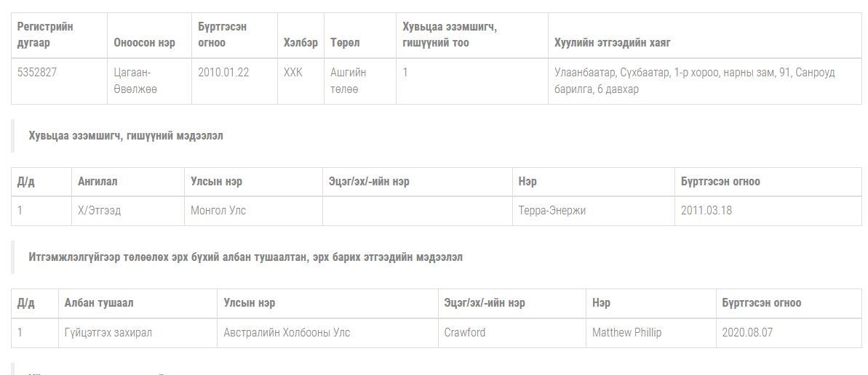Click the Оноосон нэр column header
868x375 pixels.
pos(144,43)
